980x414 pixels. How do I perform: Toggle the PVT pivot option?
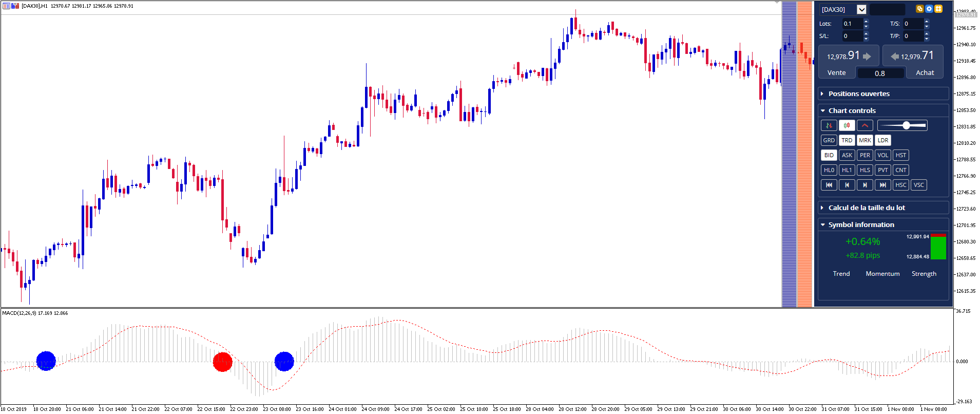pos(883,170)
